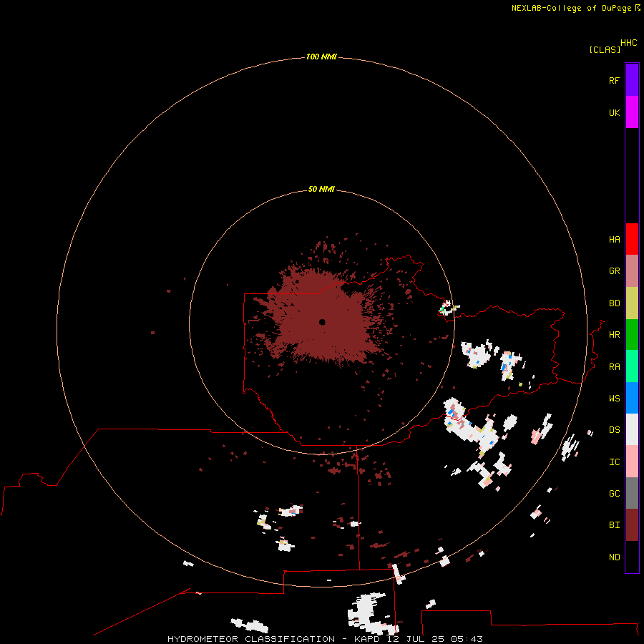Click the 'BD' legend label
The height and width of the screenshot is (644, 644).
tap(614, 303)
